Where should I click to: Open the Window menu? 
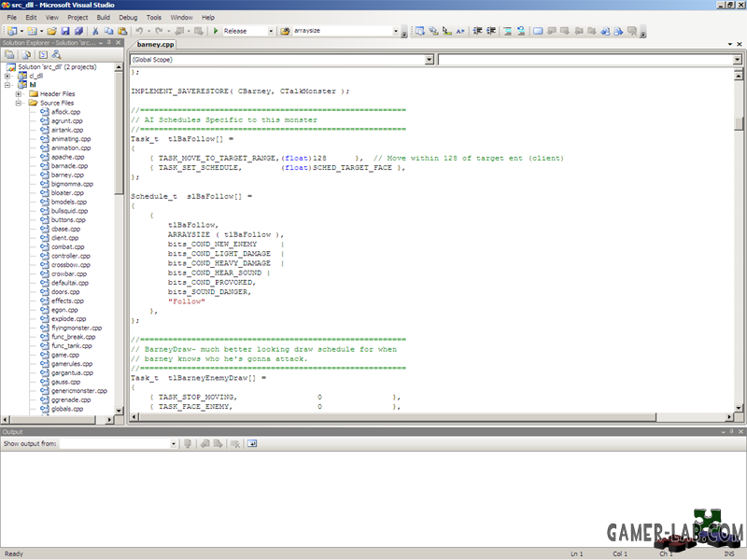(181, 17)
